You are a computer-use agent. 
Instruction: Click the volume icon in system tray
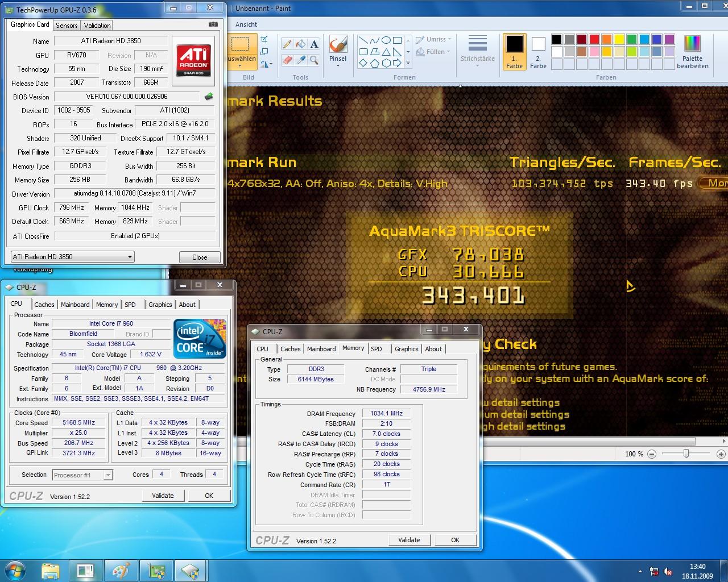(x=668, y=571)
